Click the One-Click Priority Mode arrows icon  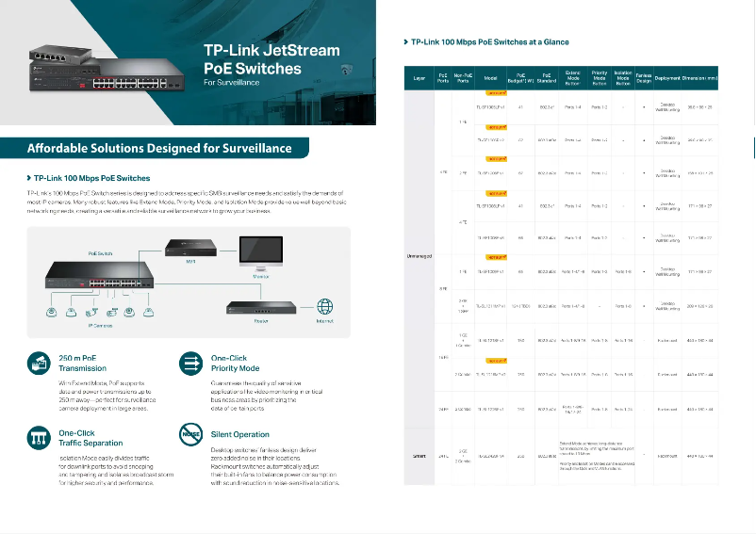pyautogui.click(x=191, y=364)
